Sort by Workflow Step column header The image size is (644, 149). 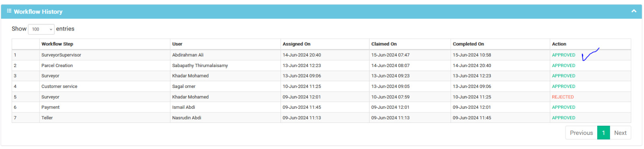pos(57,44)
